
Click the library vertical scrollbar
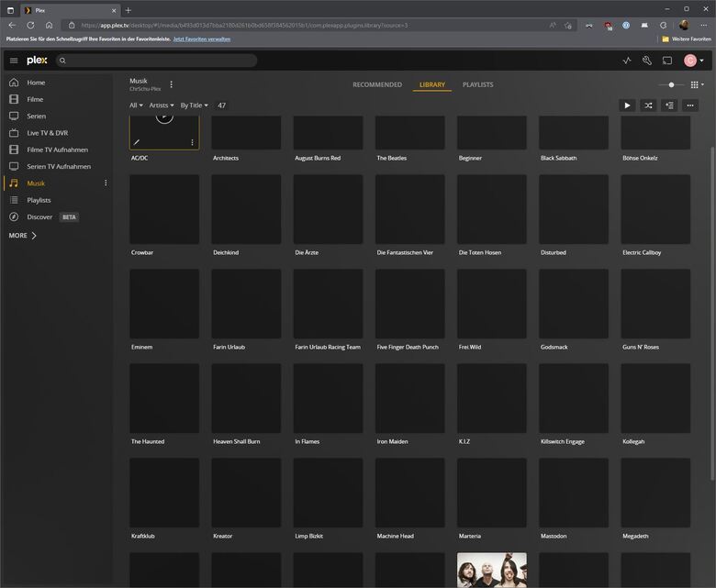coord(711,314)
